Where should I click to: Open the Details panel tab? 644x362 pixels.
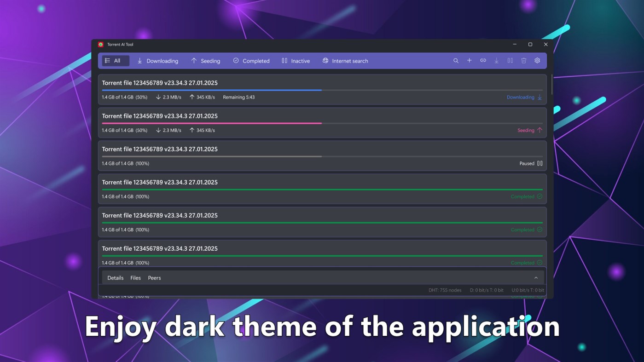point(115,278)
